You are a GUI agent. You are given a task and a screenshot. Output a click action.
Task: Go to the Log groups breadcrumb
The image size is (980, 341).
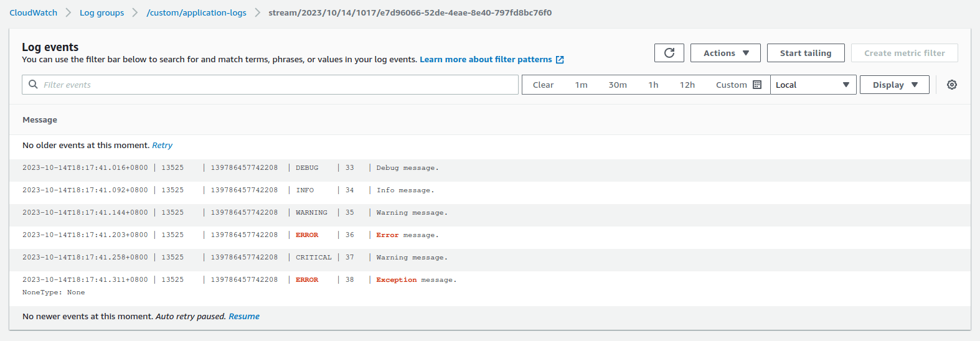click(x=101, y=12)
